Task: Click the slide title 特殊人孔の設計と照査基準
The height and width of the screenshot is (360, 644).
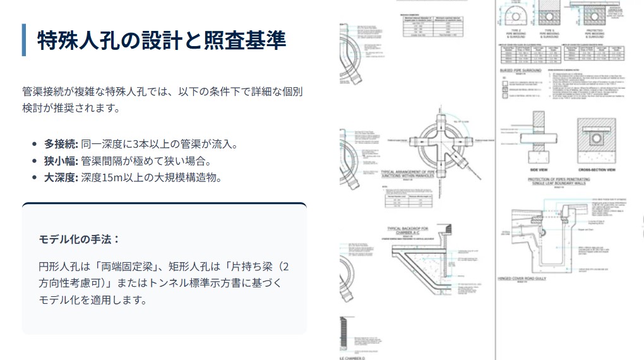Action: (162, 40)
